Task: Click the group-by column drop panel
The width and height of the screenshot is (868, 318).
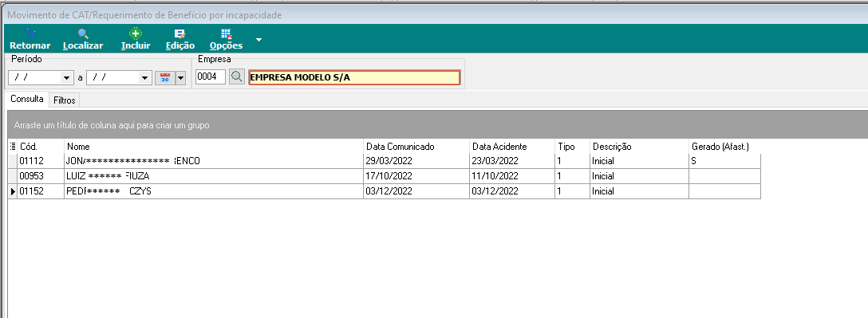Action: pos(437,125)
